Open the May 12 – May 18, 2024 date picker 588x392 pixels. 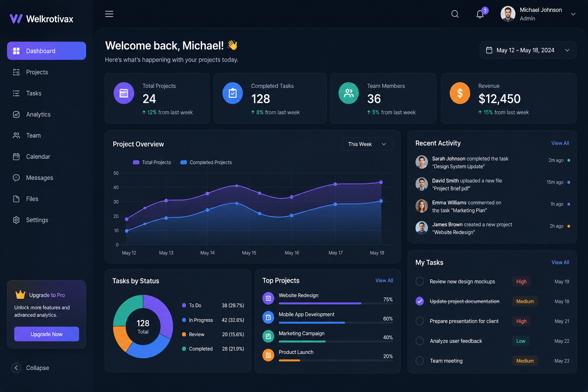click(x=528, y=50)
